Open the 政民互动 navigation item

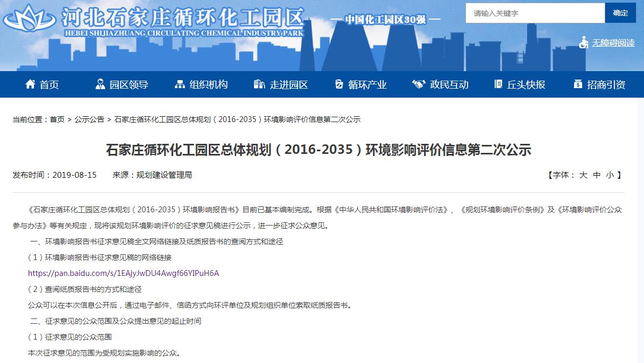point(450,84)
